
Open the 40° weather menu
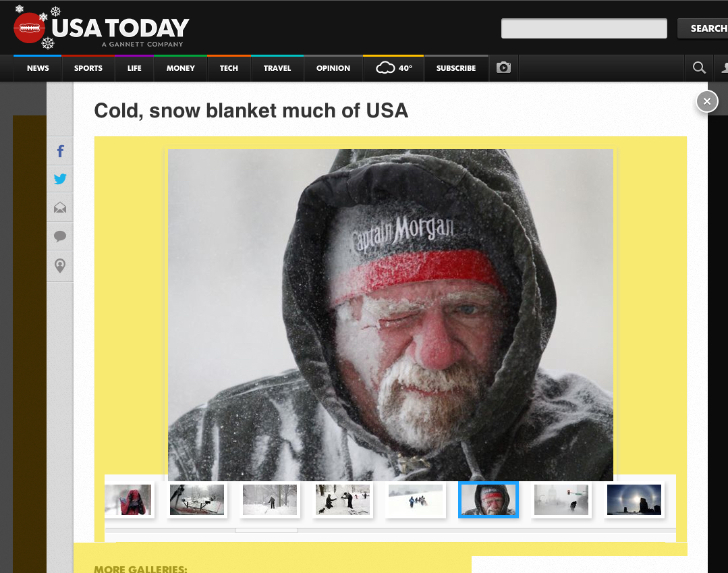click(x=394, y=67)
